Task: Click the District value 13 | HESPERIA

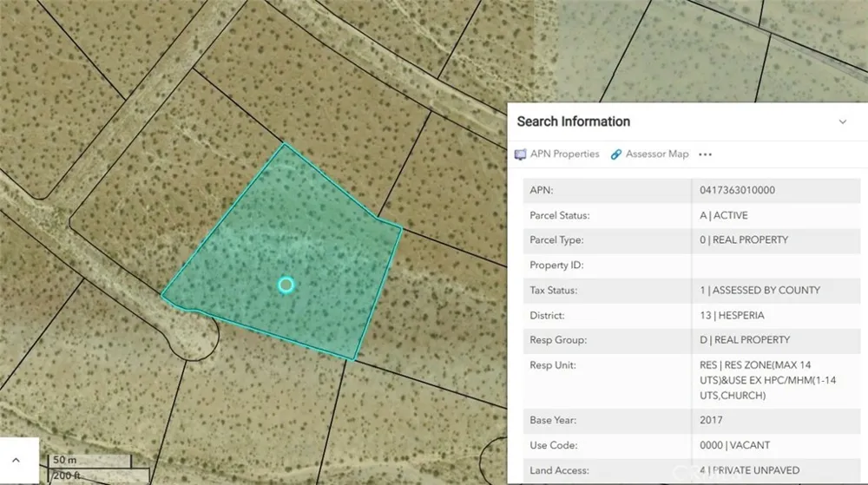Action: [x=732, y=316]
